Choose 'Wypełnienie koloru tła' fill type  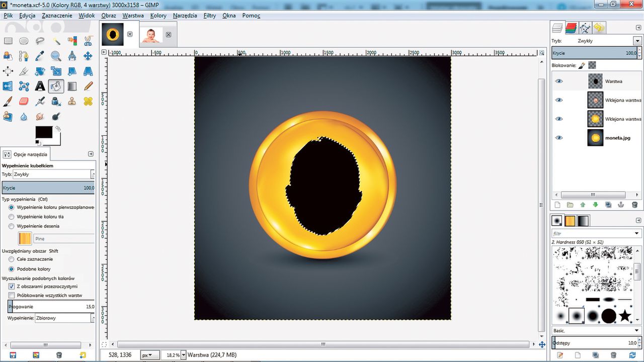[12, 217]
